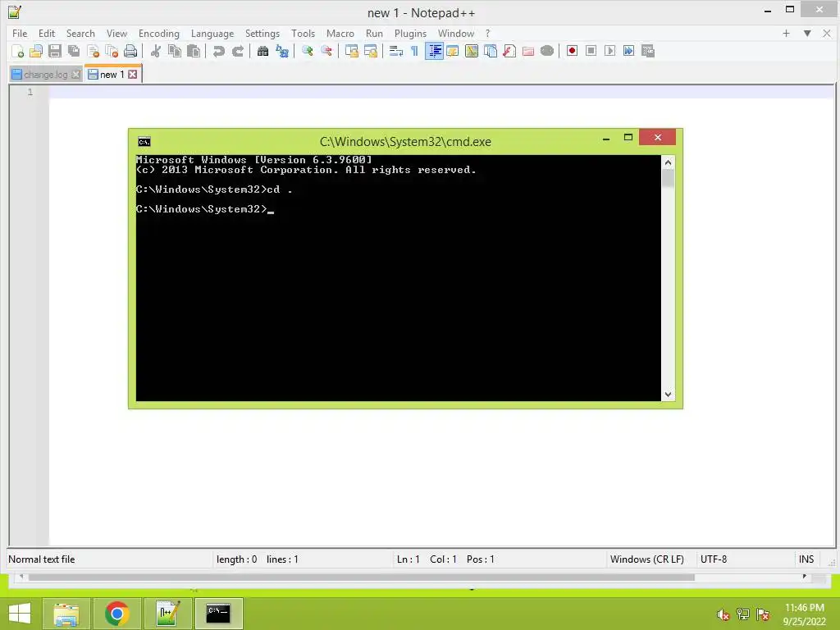The image size is (840, 630).
Task: Open the ? help menu
Action: 487,33
